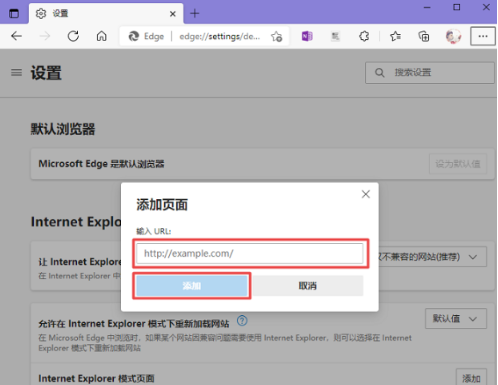Add this page to favorites star
This screenshot has height=385, width=498.
pyautogui.click(x=276, y=36)
